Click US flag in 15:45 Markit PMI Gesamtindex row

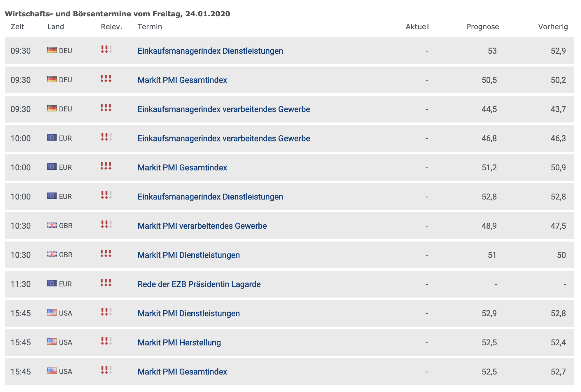click(52, 371)
